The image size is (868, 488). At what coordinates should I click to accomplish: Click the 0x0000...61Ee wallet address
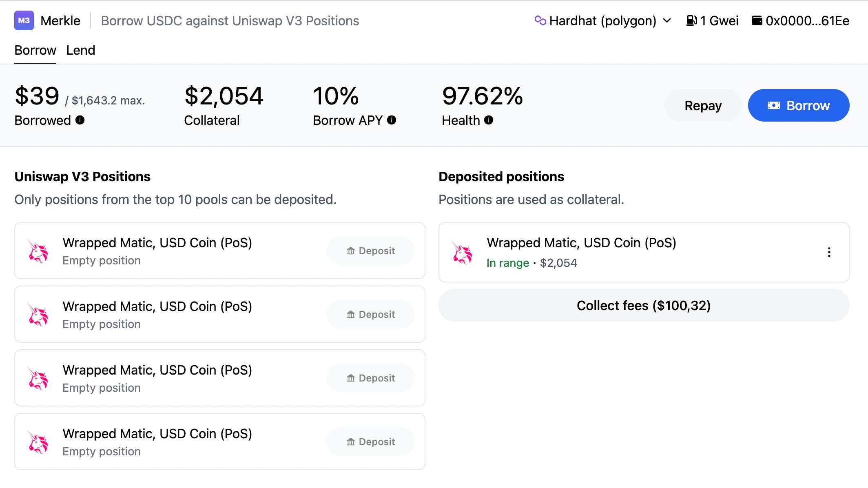tap(808, 20)
